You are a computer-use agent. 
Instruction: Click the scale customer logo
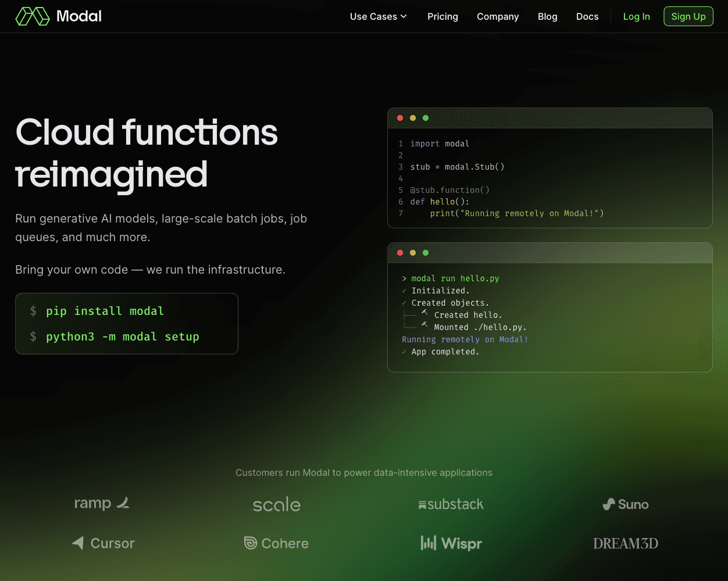point(277,504)
